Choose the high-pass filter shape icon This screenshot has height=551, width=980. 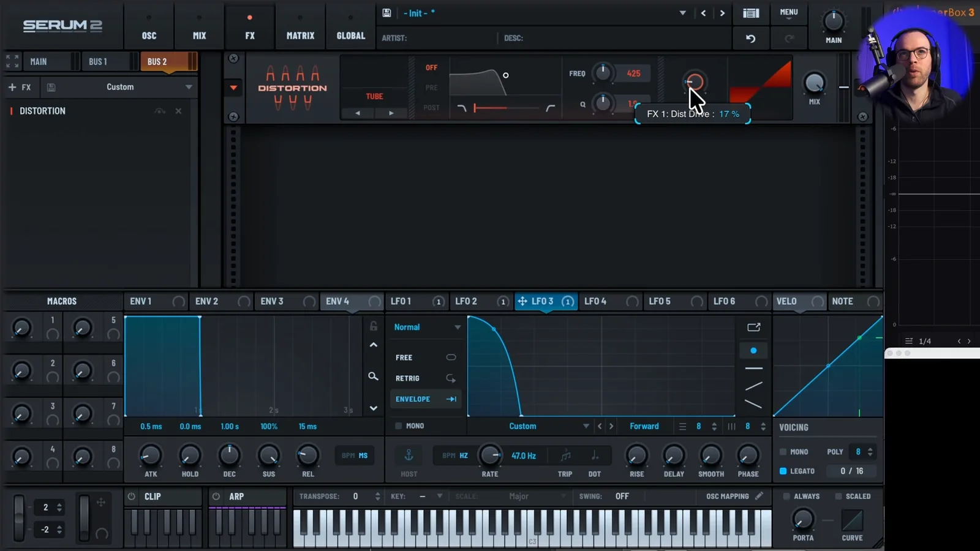(550, 108)
